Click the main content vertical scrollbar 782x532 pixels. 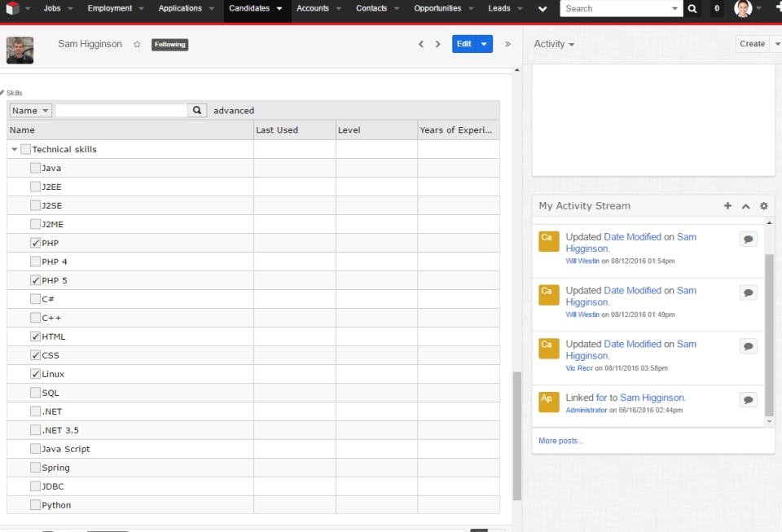[517, 435]
